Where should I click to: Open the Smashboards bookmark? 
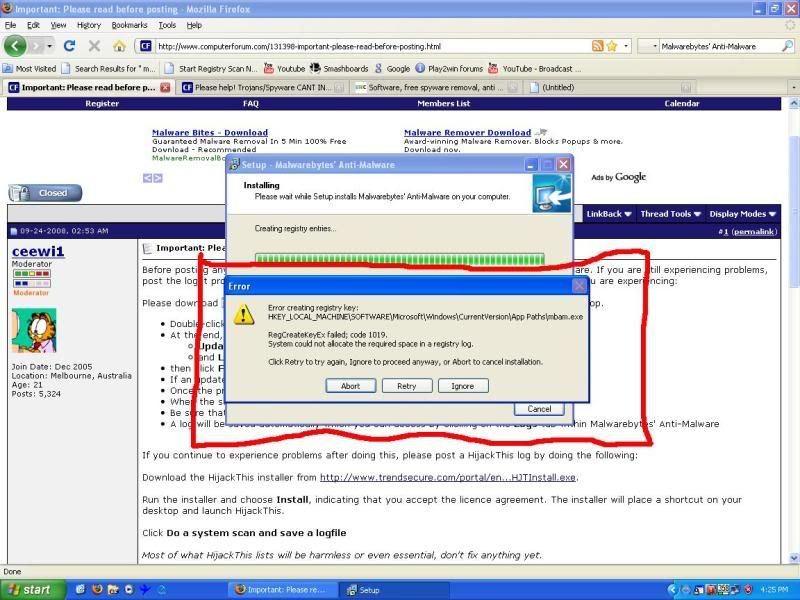(339, 68)
